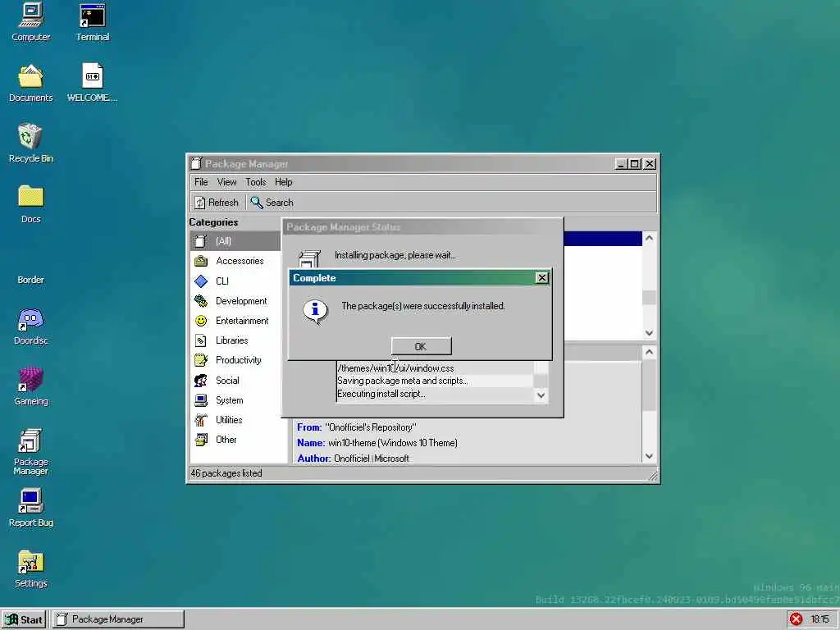
Task: Open the View menu
Action: (x=226, y=182)
